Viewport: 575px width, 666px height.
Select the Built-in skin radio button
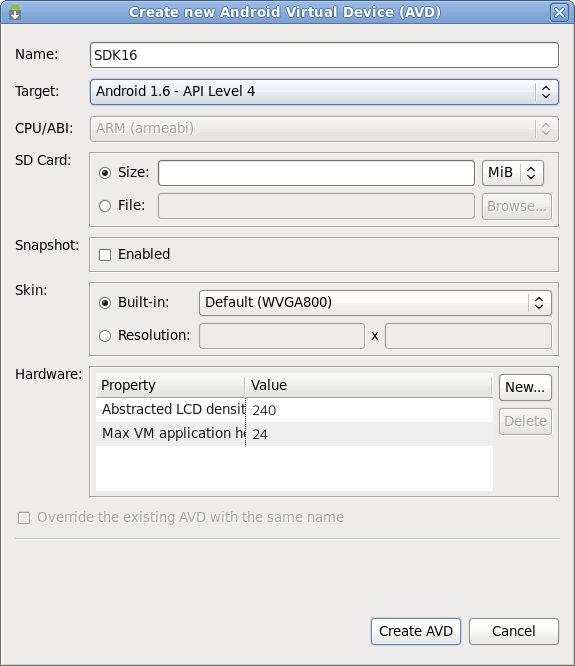pyautogui.click(x=105, y=303)
